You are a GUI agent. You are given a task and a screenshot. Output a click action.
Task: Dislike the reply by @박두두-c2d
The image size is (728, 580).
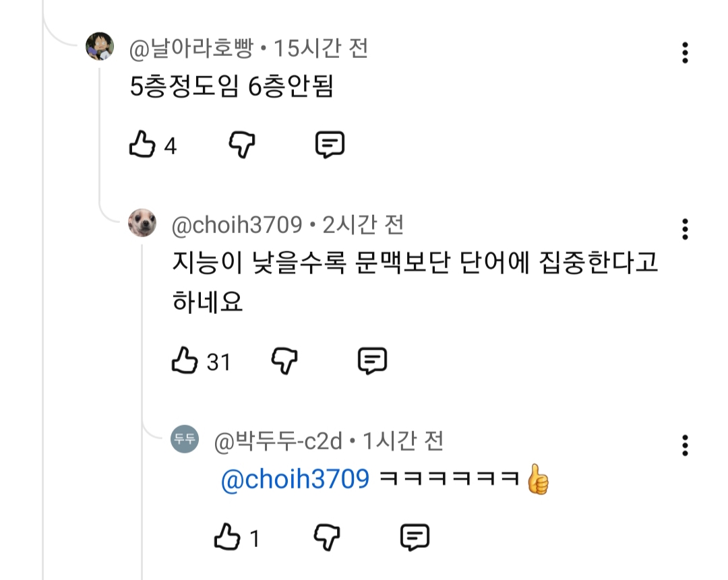[327, 538]
